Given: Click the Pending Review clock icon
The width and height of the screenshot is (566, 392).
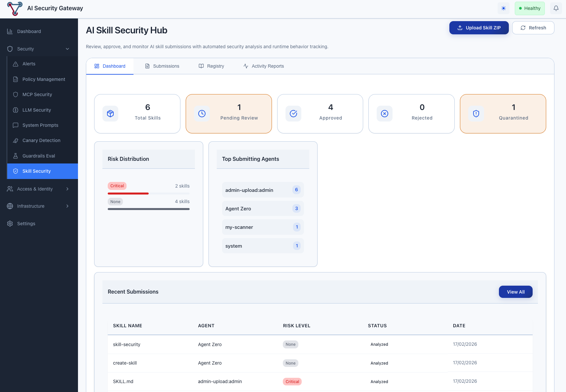Looking at the screenshot, I should click(202, 114).
